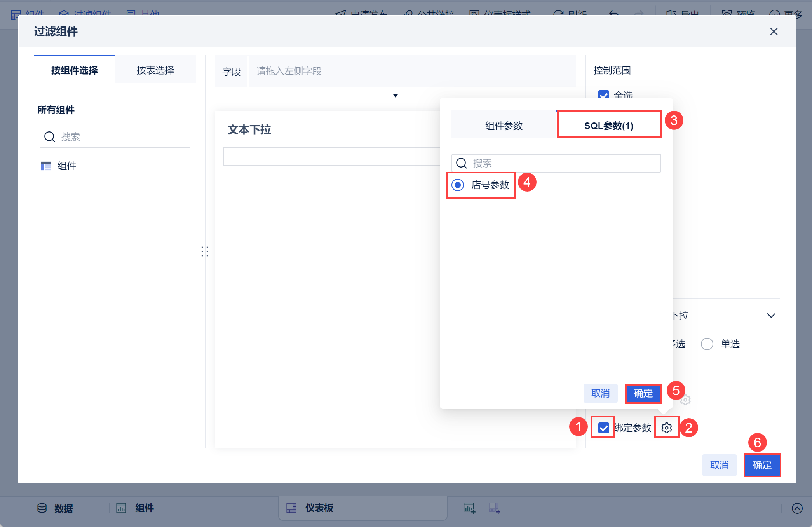Click the search icon under 所有组件
The image size is (812, 527).
click(x=49, y=137)
